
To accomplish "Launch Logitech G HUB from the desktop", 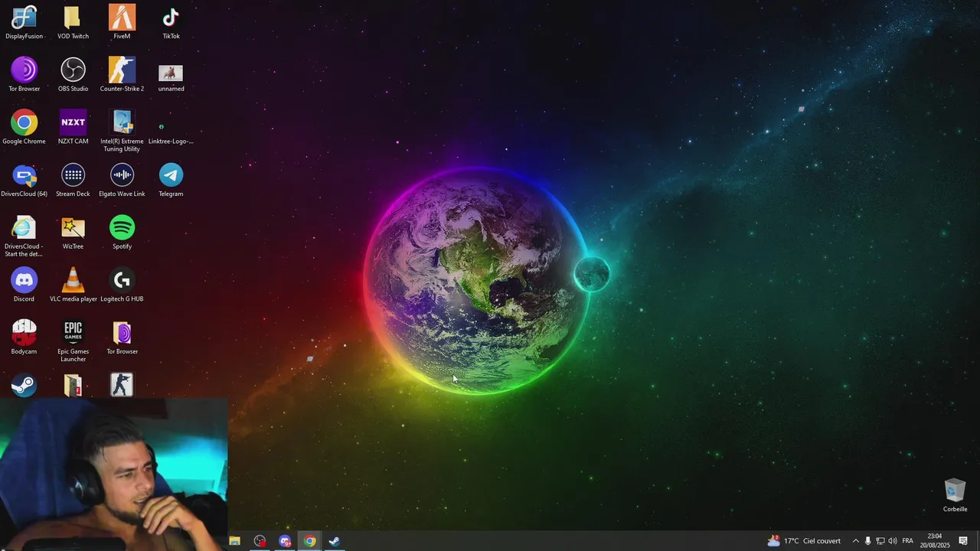I will (122, 285).
